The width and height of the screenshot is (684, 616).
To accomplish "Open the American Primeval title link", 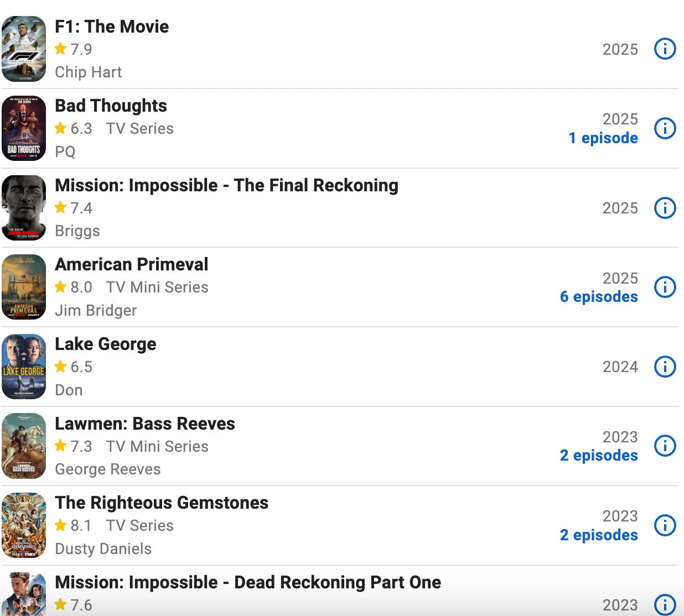I will [x=132, y=264].
